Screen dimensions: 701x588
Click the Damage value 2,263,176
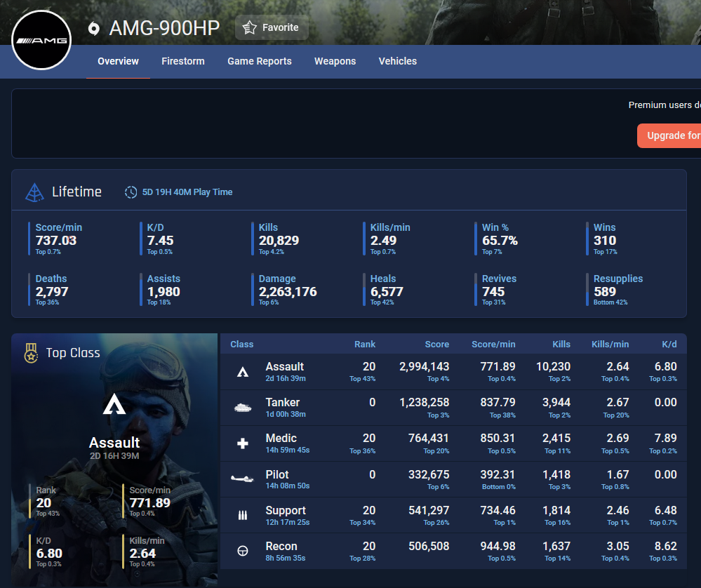pyautogui.click(x=288, y=291)
